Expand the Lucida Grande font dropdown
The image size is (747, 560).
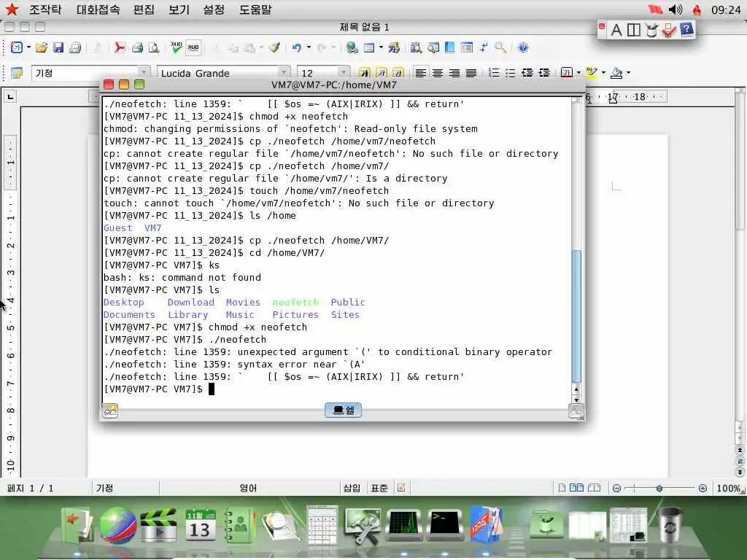coord(284,73)
